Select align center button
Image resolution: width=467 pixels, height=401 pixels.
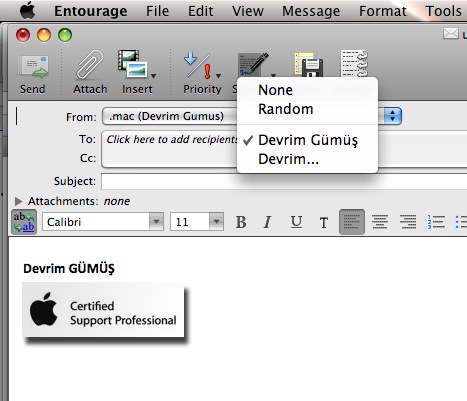point(380,222)
